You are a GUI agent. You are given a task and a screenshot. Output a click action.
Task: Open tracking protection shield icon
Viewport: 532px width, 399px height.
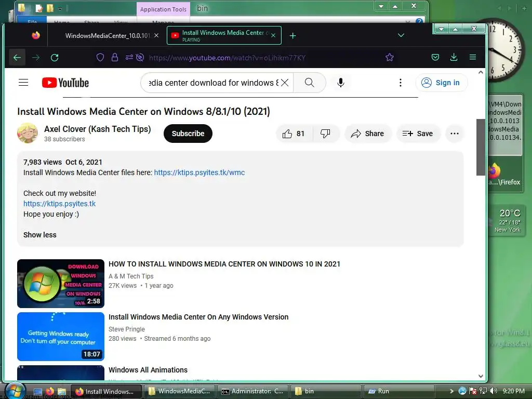[x=100, y=57]
